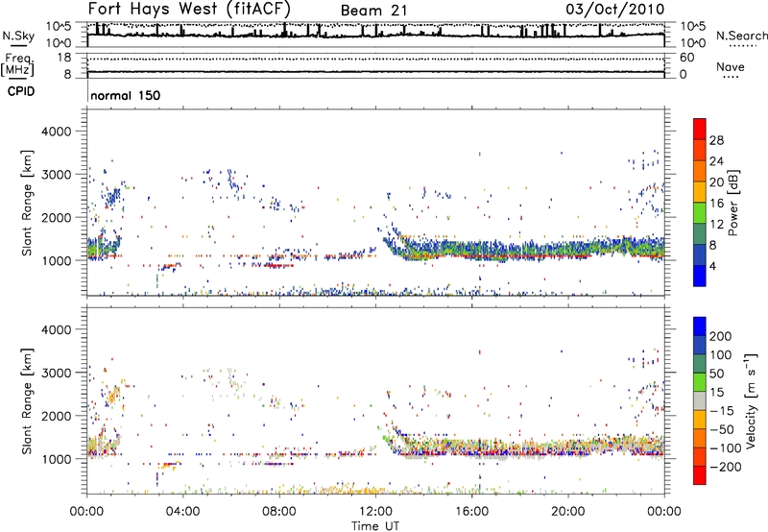The height and width of the screenshot is (532, 768).
Task: Click the '20:00' time axis tick label
Action: click(568, 512)
